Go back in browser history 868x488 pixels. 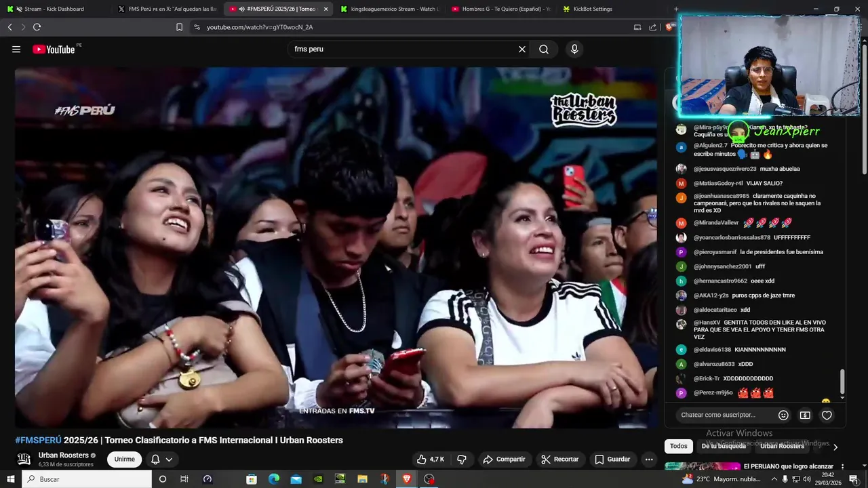pyautogui.click(x=9, y=27)
